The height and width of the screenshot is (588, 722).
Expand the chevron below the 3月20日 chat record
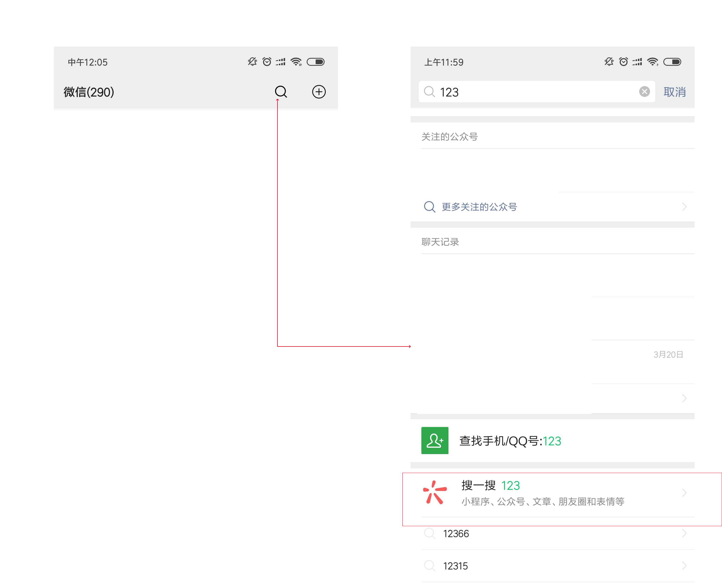(x=684, y=398)
